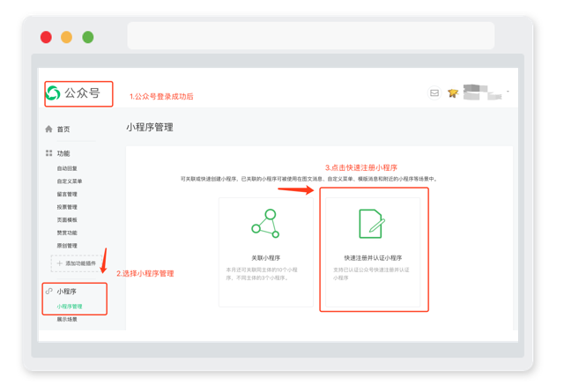Viewport: 564px width, 392px height.
Task: Click the 公众号 brand text
Action: (x=82, y=93)
